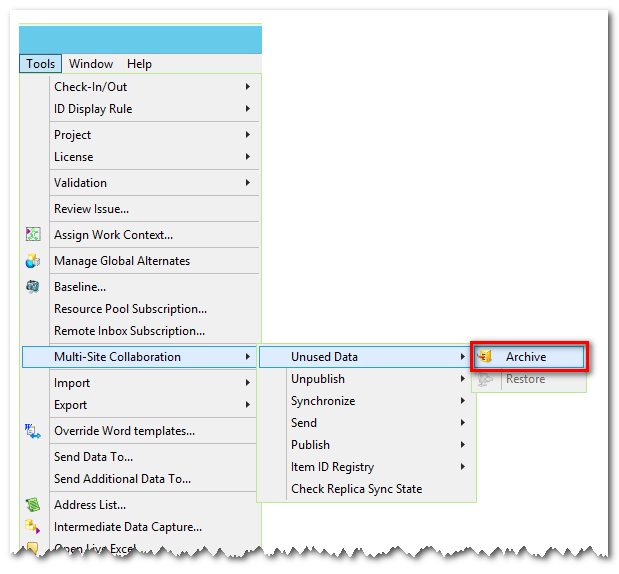Click the Baseline menu icon

coord(33,287)
